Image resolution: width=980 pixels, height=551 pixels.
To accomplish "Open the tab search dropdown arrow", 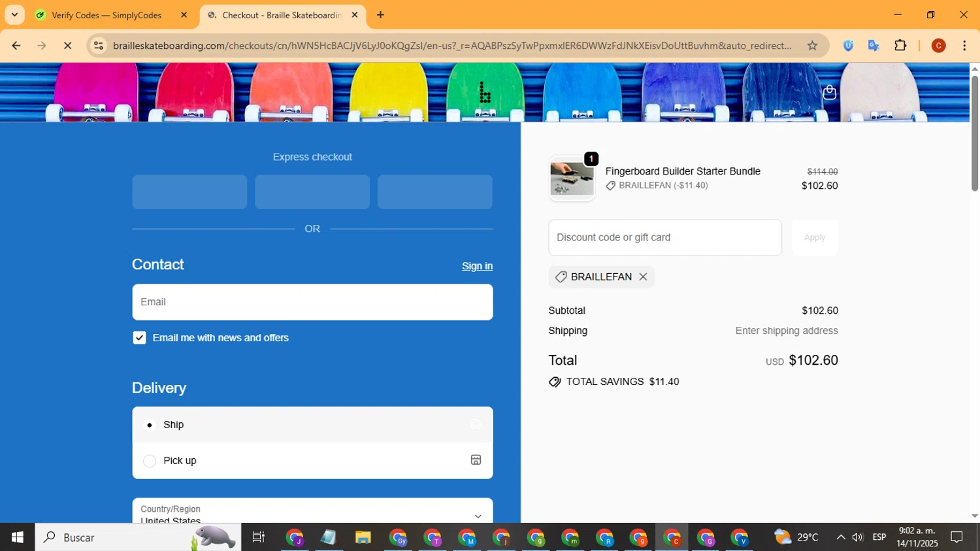I will 14,15.
